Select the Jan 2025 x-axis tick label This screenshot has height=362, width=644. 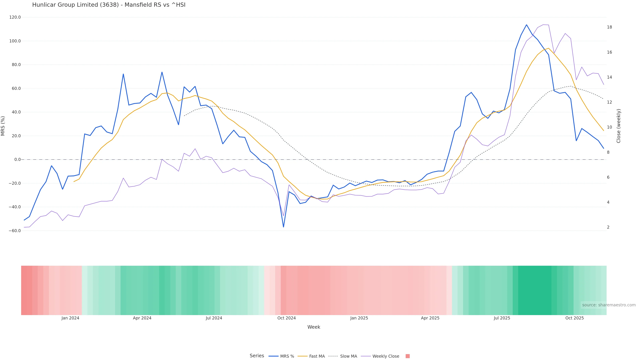[x=359, y=318]
